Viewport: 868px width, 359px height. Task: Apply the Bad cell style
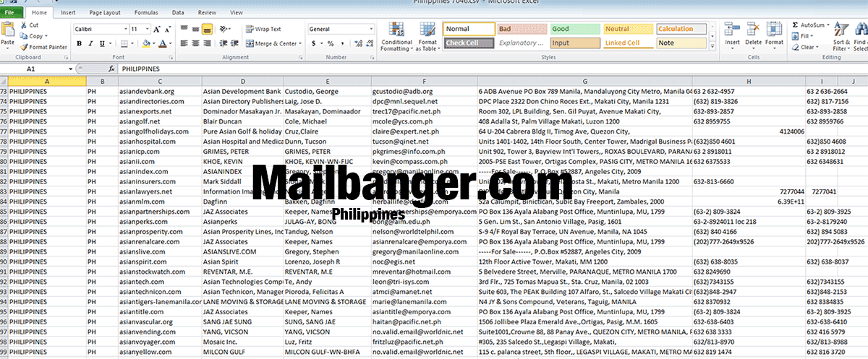522,29
